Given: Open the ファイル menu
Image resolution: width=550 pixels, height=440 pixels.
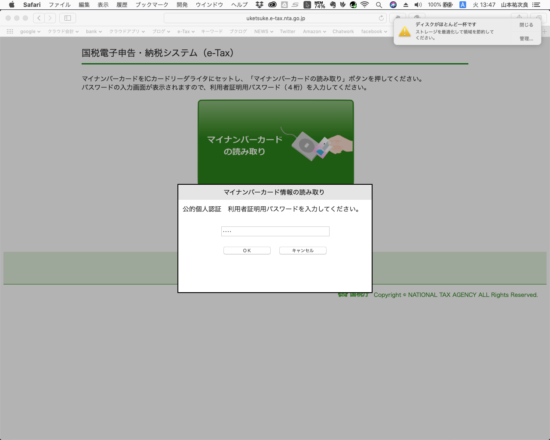Looking at the screenshot, I should [59, 5].
